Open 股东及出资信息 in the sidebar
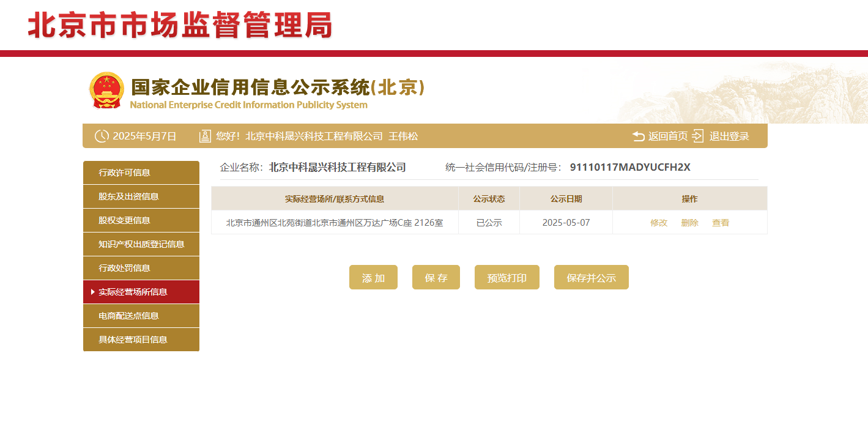Screen dimensions: 868x443 [141, 196]
